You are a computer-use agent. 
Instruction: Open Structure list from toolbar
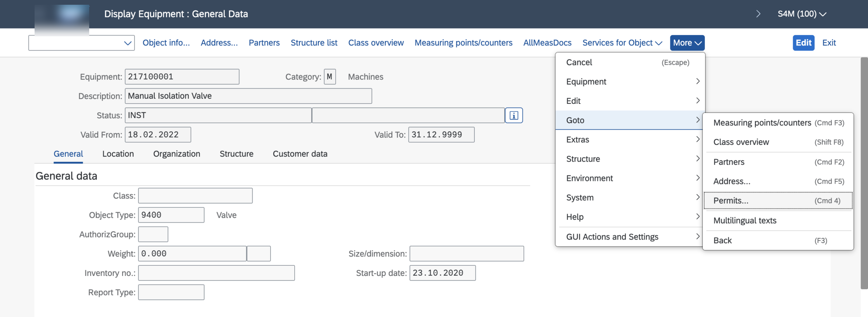(314, 43)
